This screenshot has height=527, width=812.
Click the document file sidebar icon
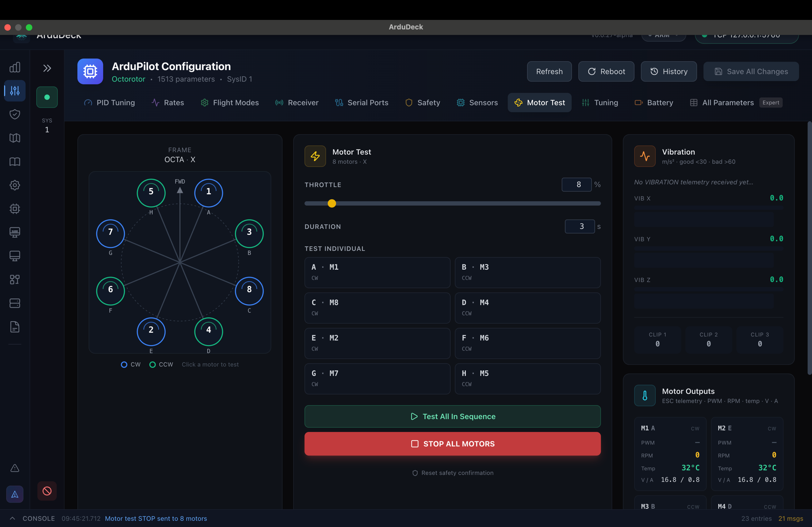(15, 327)
